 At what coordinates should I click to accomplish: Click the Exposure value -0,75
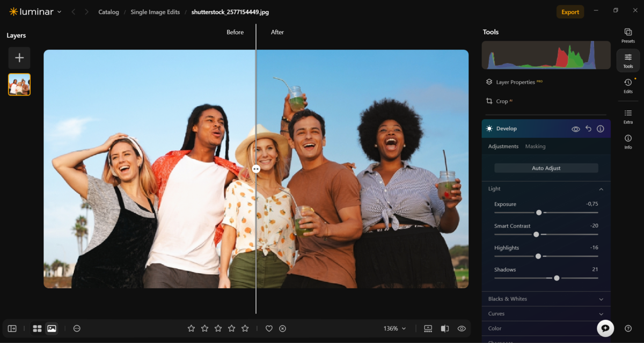point(592,204)
